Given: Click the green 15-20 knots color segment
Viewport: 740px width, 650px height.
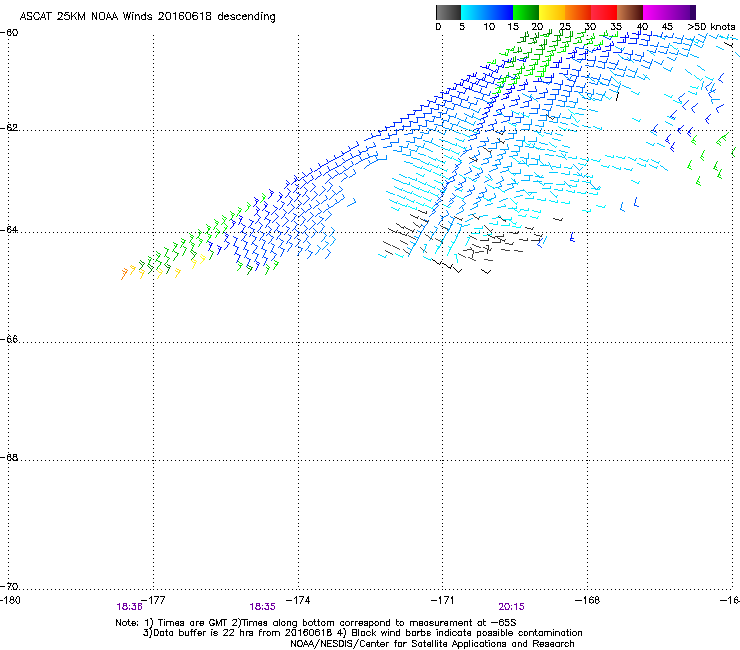Looking at the screenshot, I should 526,12.
